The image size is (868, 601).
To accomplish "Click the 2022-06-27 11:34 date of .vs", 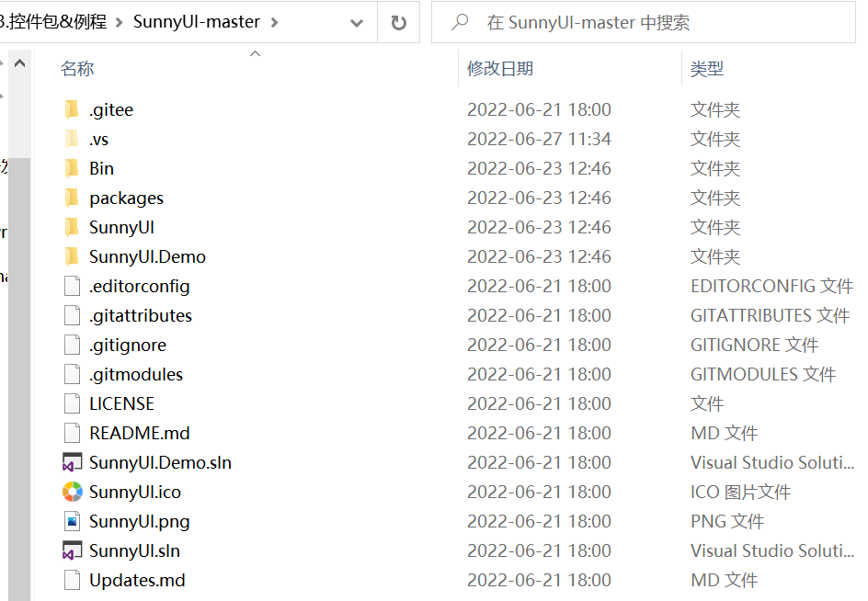I will (539, 139).
